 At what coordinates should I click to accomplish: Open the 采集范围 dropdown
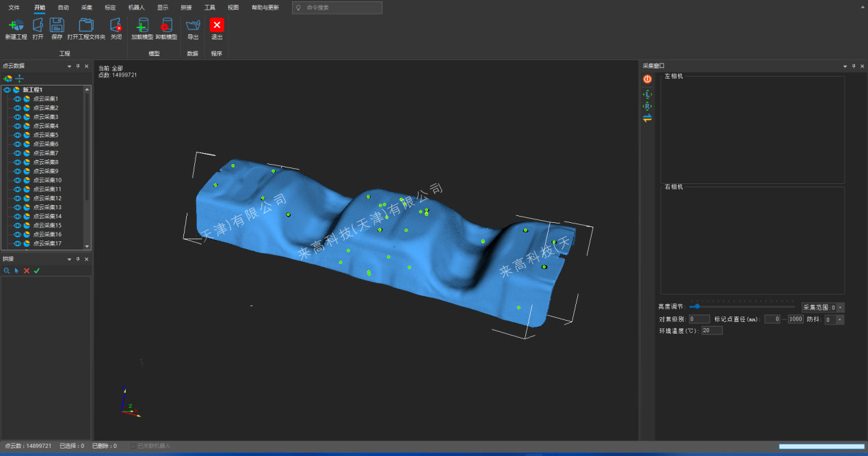click(841, 308)
